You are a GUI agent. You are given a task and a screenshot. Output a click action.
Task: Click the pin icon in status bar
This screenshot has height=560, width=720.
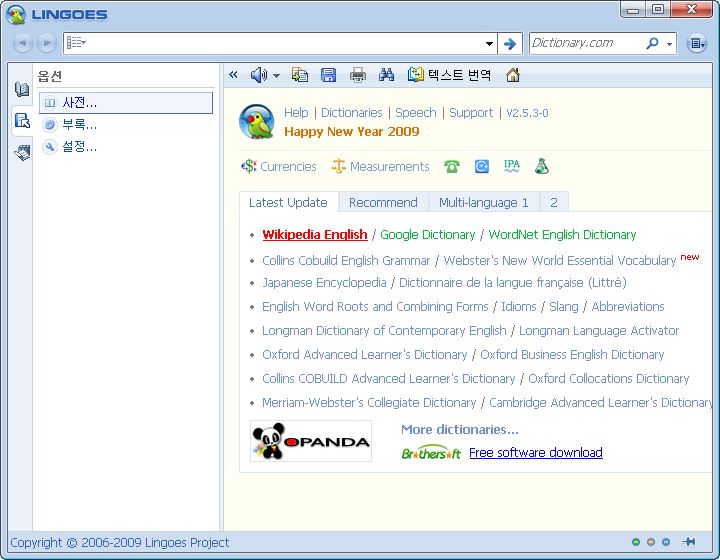tap(689, 542)
